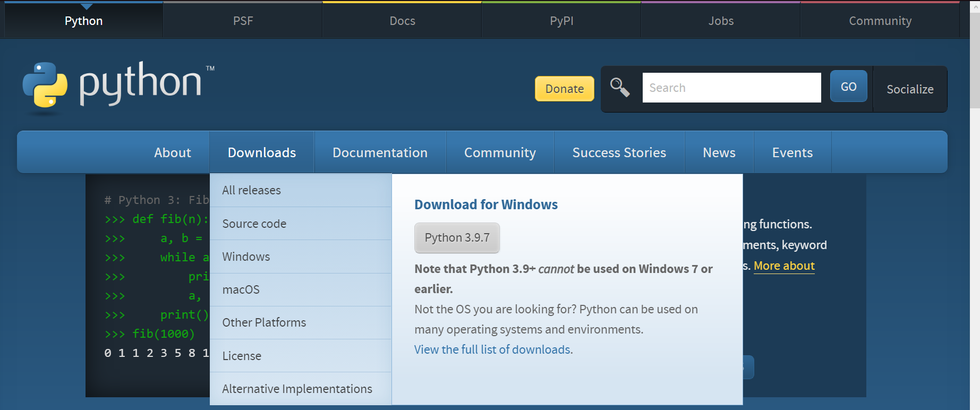Click the Donate button
This screenshot has width=980, height=410.
pyautogui.click(x=564, y=89)
